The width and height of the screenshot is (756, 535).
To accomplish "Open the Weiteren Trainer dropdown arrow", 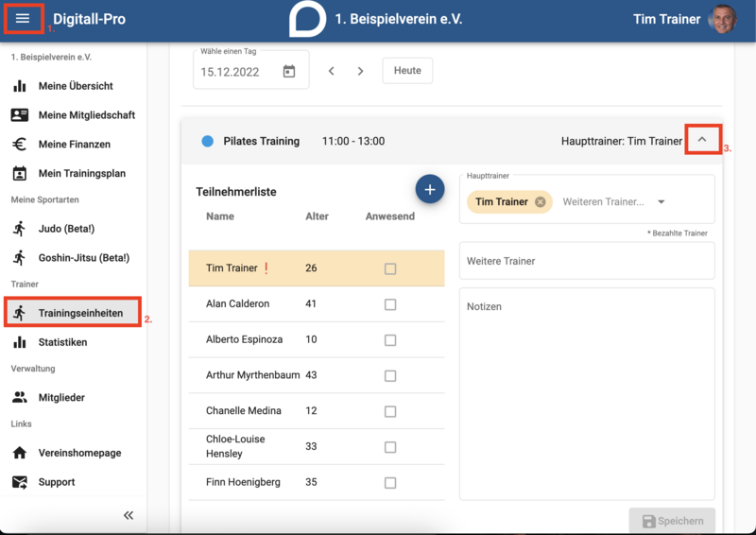I will tap(661, 201).
